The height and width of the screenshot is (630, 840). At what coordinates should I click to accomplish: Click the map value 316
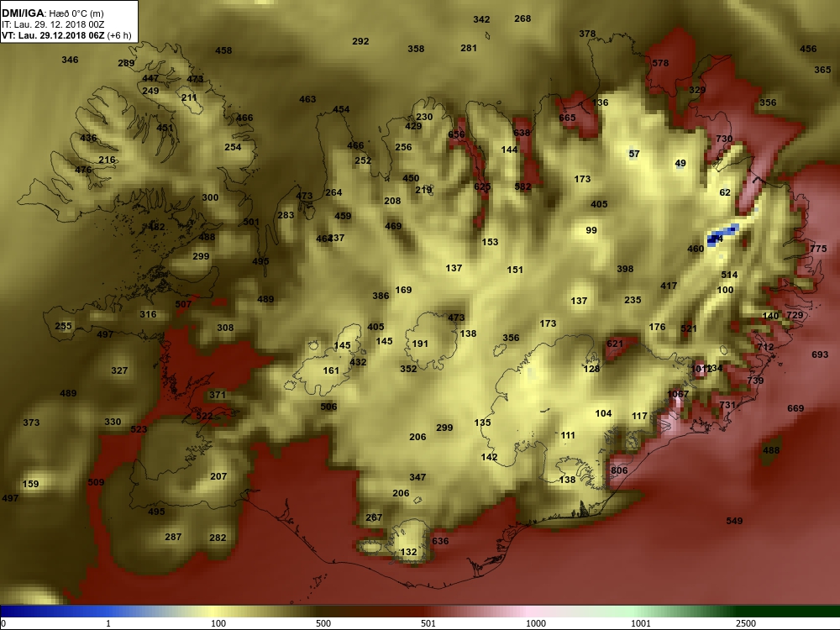[x=149, y=314]
